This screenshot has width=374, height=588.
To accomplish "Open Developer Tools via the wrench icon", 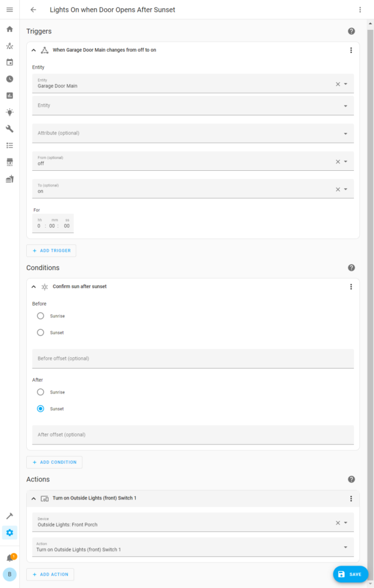I will click(x=9, y=128).
